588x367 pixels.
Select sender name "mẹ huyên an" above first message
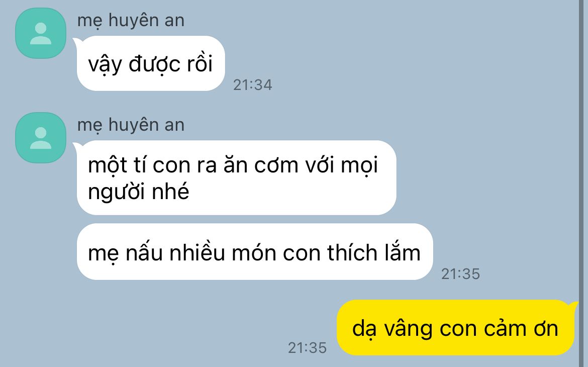click(x=131, y=21)
